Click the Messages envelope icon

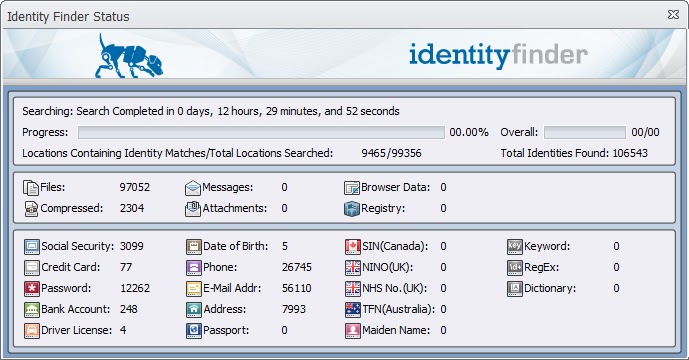tap(192, 188)
